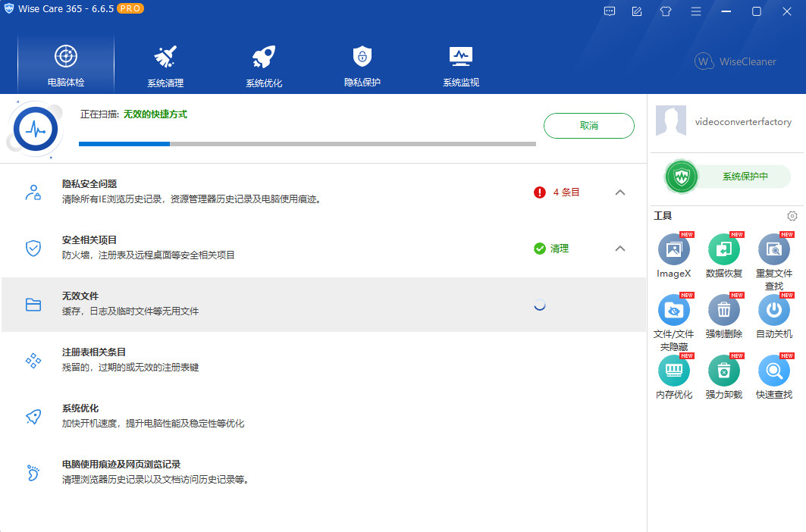Click the scan progress bar

[307, 143]
